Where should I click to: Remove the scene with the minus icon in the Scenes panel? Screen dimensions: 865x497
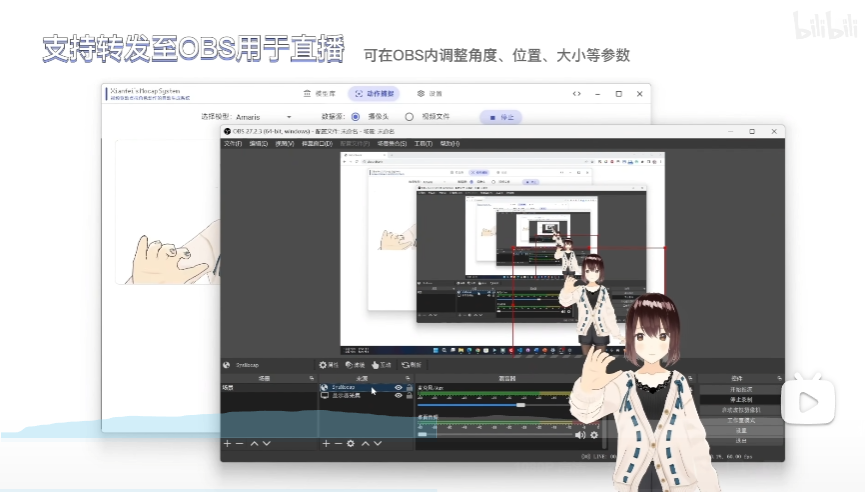coord(239,443)
